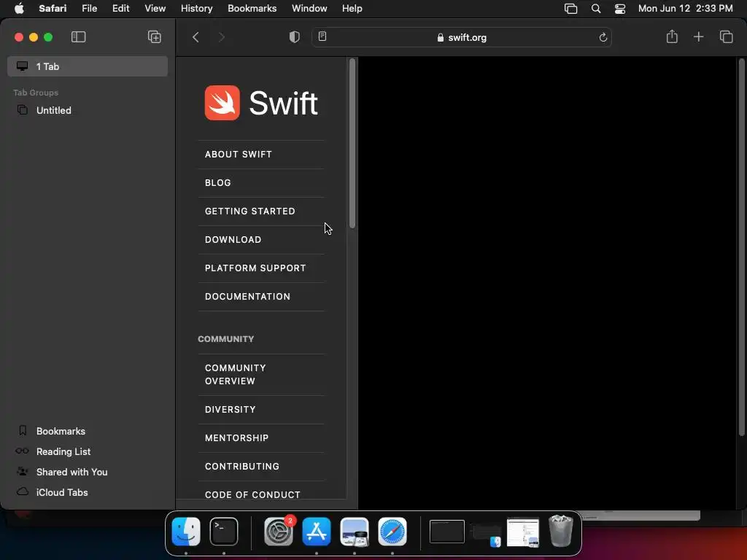Open the minimized dark window thumbnail in Dock
The width and height of the screenshot is (747, 560).
(x=447, y=532)
